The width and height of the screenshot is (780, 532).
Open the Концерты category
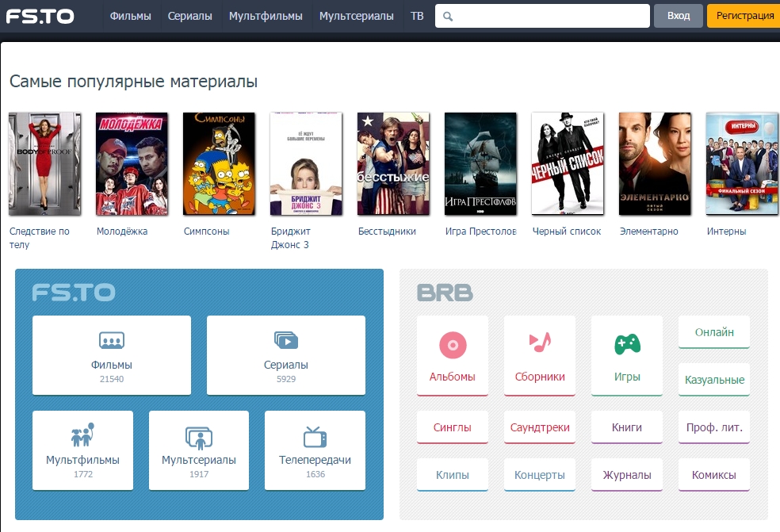(540, 475)
